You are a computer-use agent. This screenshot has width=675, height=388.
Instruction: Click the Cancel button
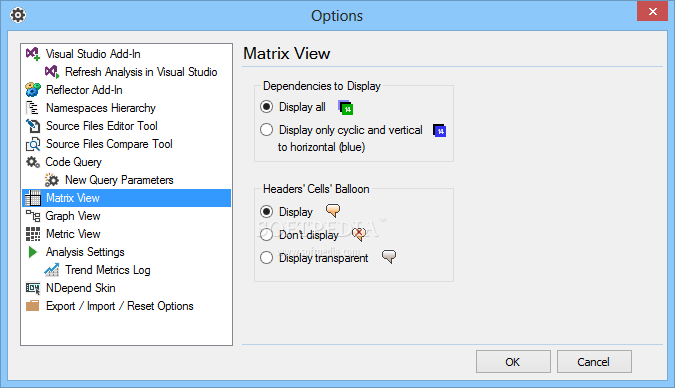point(594,362)
